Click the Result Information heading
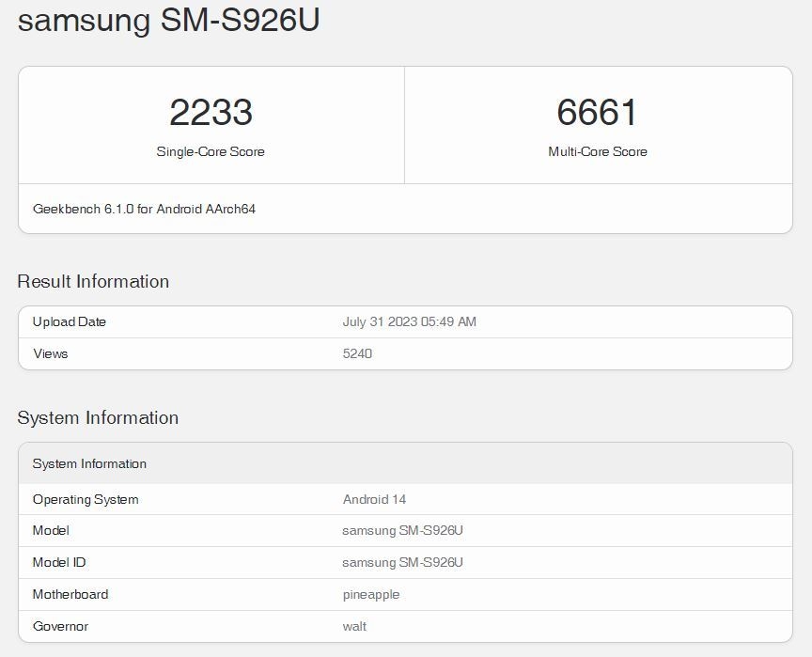The height and width of the screenshot is (657, 812). click(93, 281)
